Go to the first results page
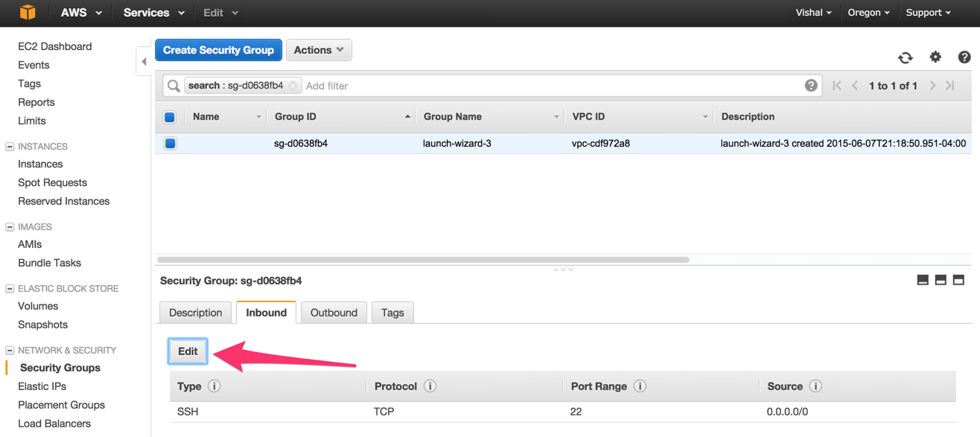The image size is (980, 437). [837, 86]
